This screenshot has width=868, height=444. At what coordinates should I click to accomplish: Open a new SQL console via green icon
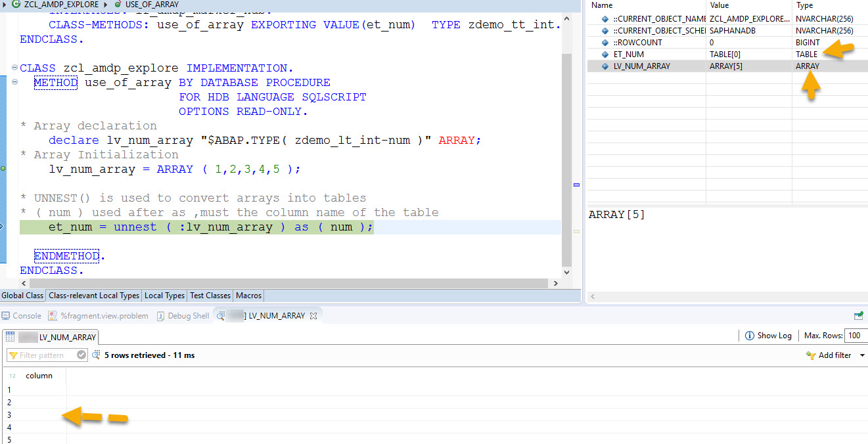(x=858, y=315)
